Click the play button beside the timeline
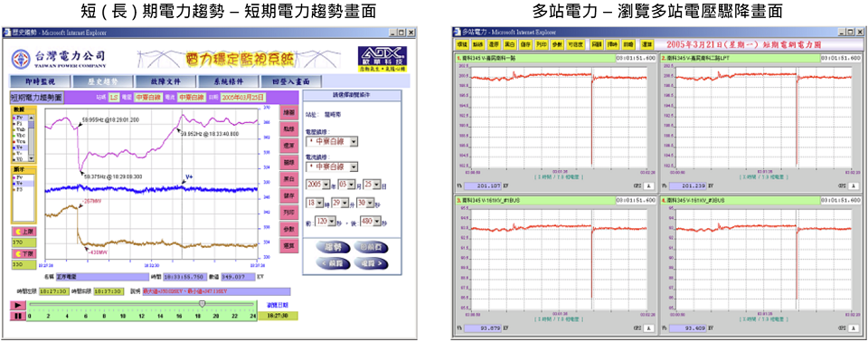Viewport: 868px width, 342px height. pos(18,305)
